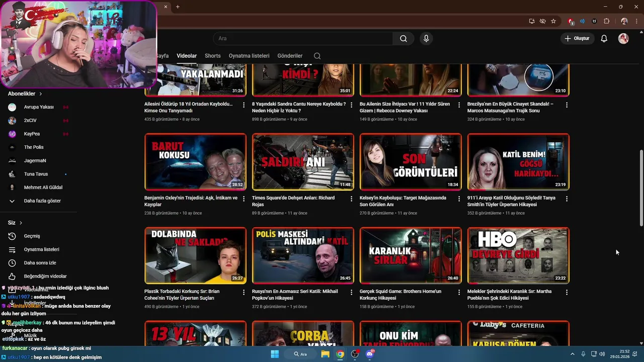
Task: Open the Son Görüntüleri thumbnail
Action: [411, 161]
